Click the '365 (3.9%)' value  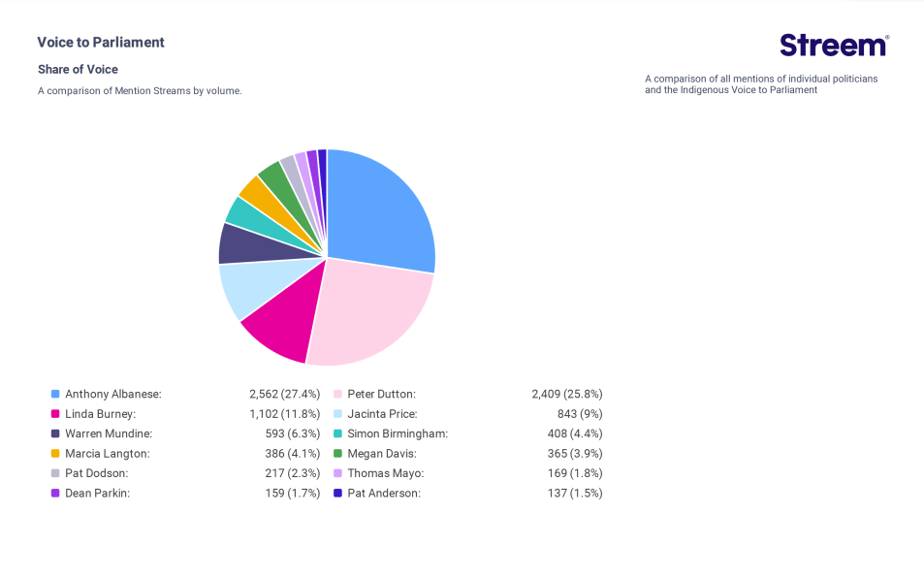575,453
